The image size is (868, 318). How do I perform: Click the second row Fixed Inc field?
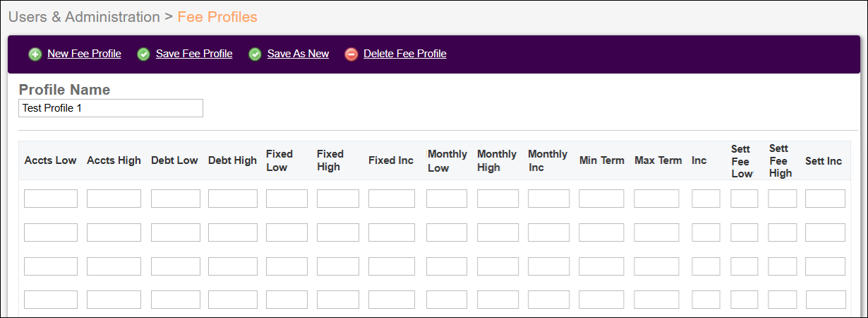coord(392,232)
